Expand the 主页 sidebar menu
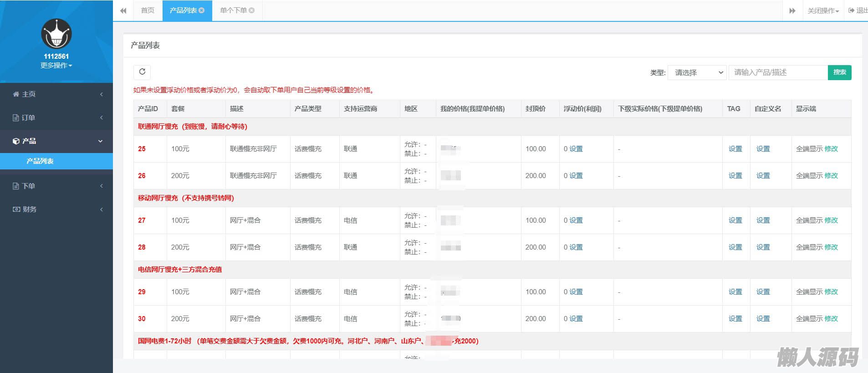Viewport: 868px width, 373px height. point(56,94)
